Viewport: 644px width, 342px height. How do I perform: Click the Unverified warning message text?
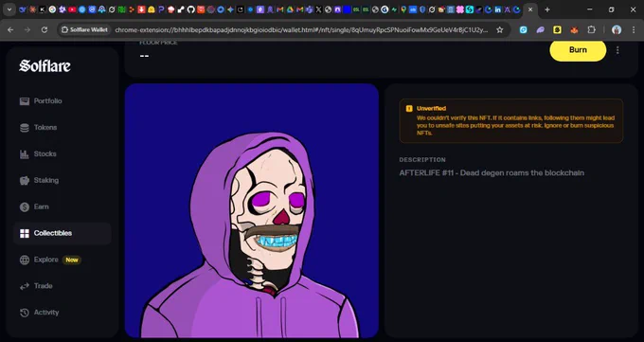pos(515,125)
